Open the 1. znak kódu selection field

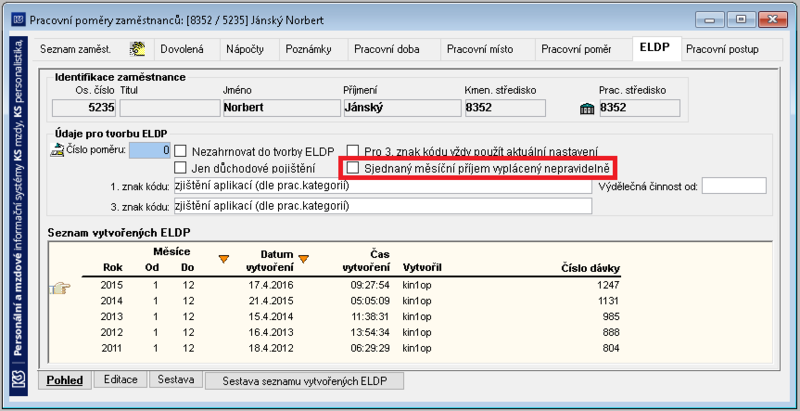382,186
